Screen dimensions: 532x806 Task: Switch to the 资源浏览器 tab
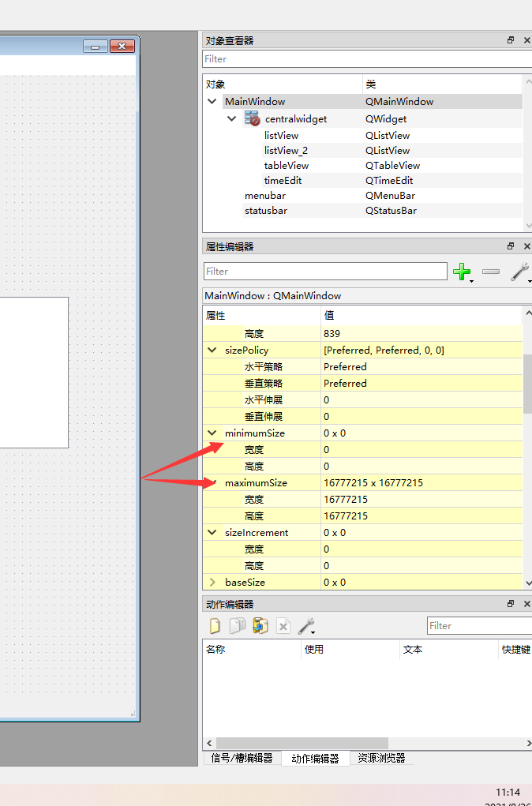pos(381,758)
